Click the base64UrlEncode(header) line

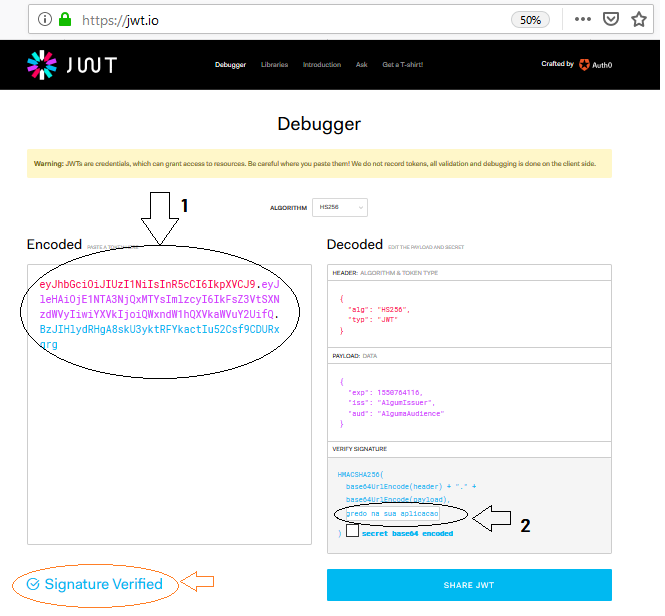pos(411,487)
